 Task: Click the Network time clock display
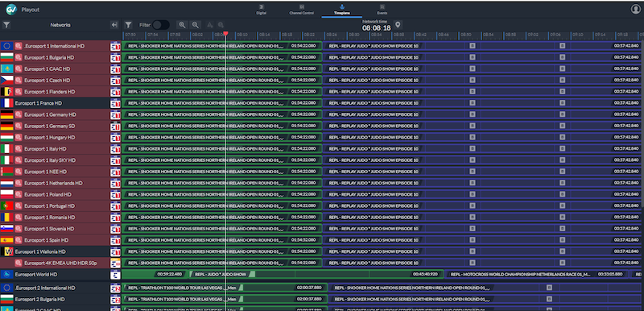point(376,28)
